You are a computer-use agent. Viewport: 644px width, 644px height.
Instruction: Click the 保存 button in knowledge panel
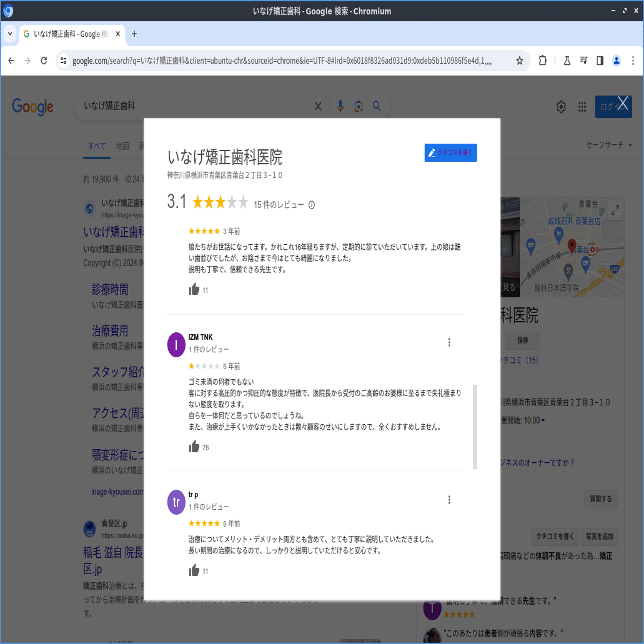point(522,340)
